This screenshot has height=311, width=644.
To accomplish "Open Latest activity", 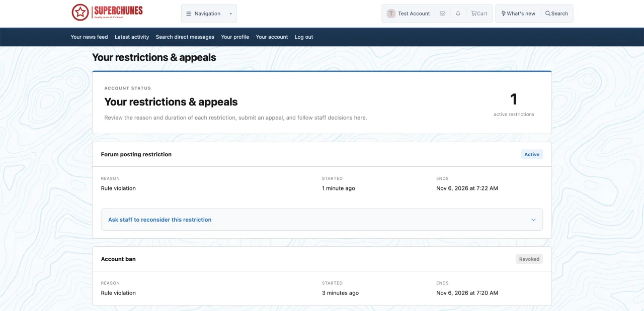I will click(132, 37).
